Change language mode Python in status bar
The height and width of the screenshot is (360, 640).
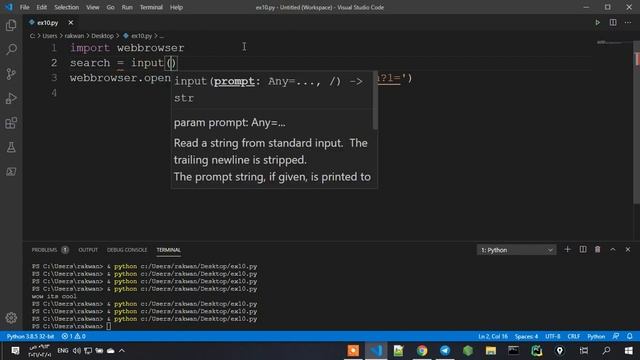pos(596,336)
